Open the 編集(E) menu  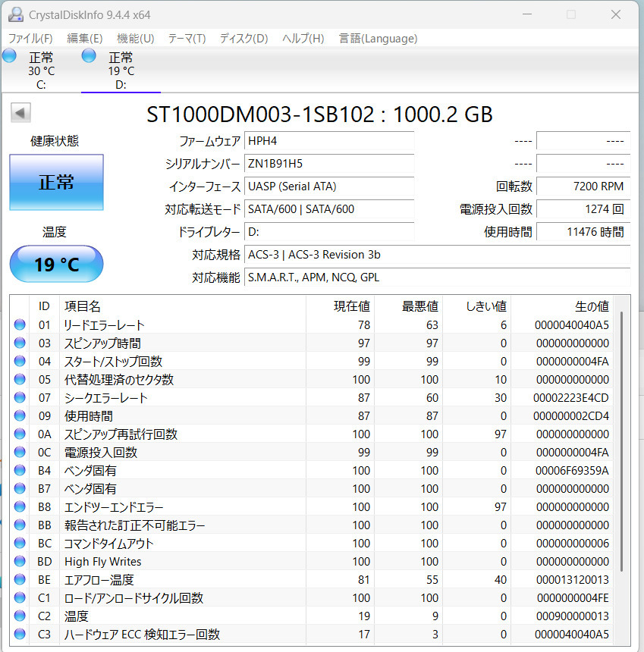pos(84,39)
